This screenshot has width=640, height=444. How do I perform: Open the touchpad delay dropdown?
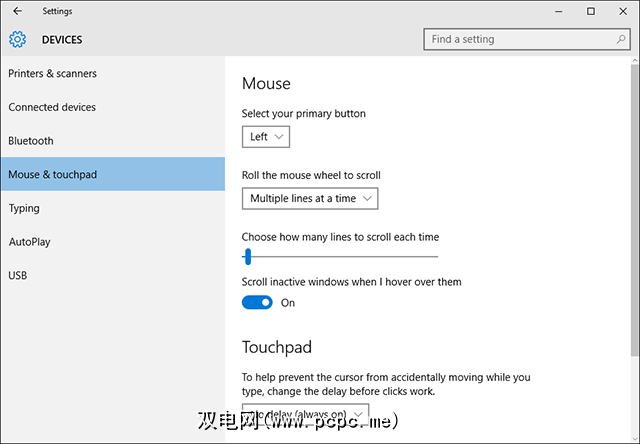[306, 413]
